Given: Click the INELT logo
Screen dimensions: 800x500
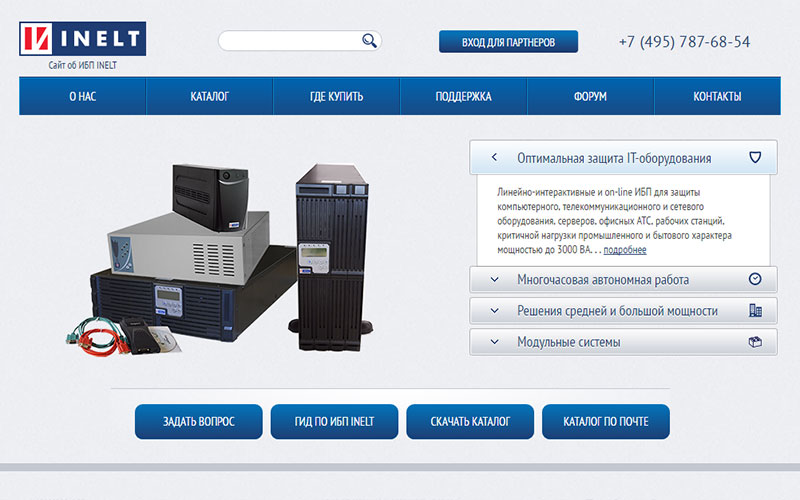Looking at the screenshot, I should pos(83,38).
